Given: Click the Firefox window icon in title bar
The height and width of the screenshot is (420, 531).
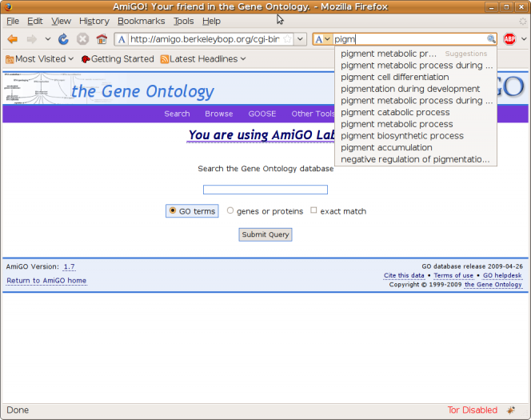Looking at the screenshot, I should (x=8, y=6).
